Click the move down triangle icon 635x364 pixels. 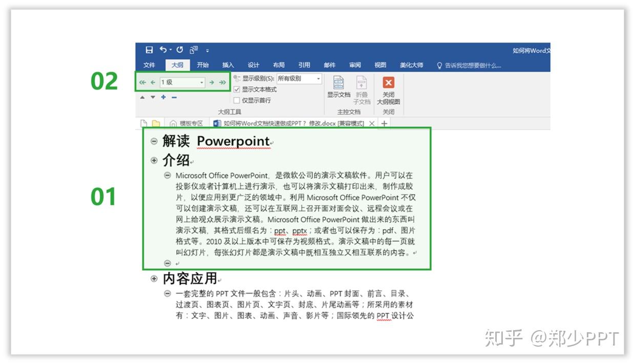[153, 97]
